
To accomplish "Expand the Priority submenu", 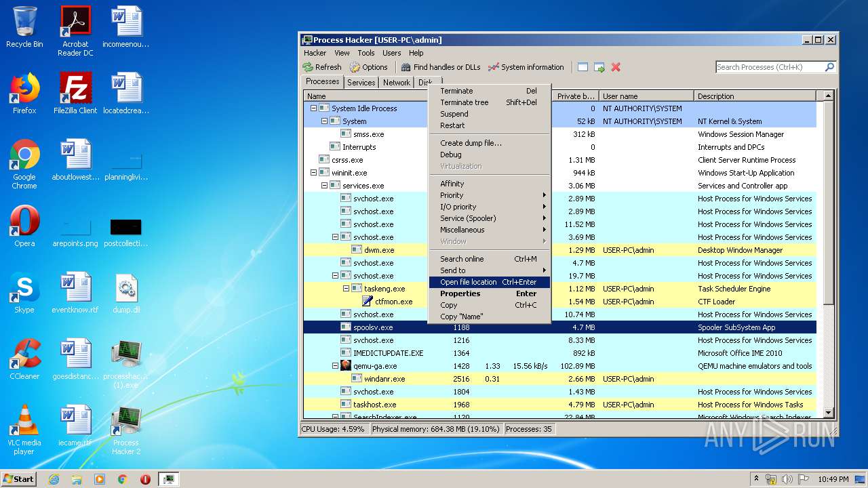I will click(x=489, y=195).
